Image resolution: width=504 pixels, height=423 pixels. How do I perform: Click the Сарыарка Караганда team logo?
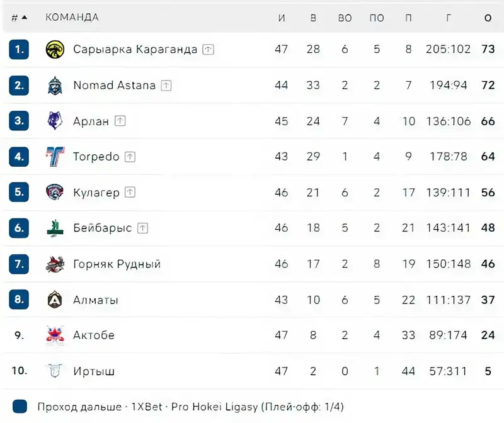(55, 49)
